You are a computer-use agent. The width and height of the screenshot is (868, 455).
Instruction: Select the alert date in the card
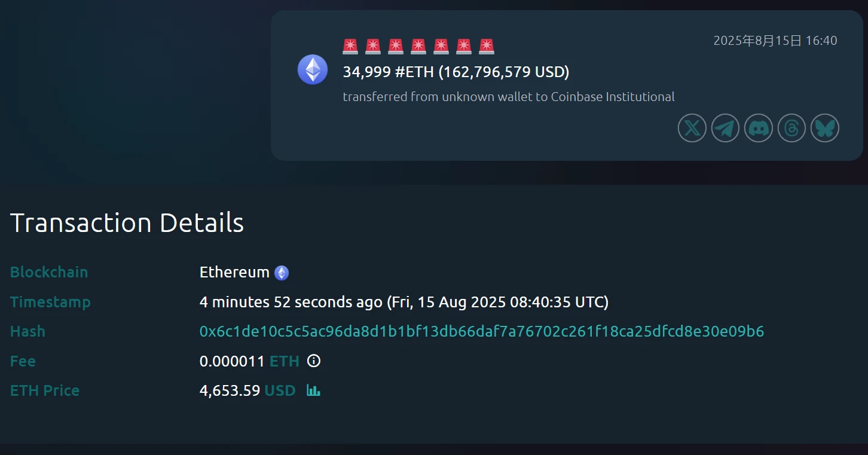775,41
